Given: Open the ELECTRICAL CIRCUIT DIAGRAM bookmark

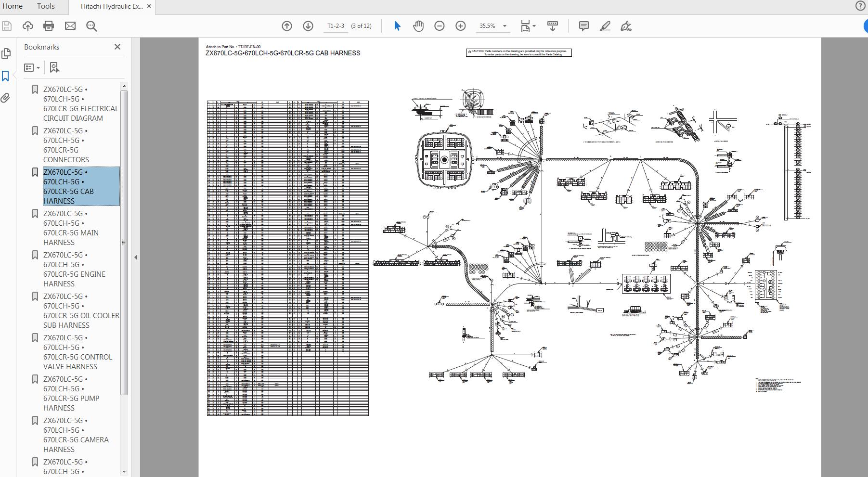Looking at the screenshot, I should tap(80, 103).
